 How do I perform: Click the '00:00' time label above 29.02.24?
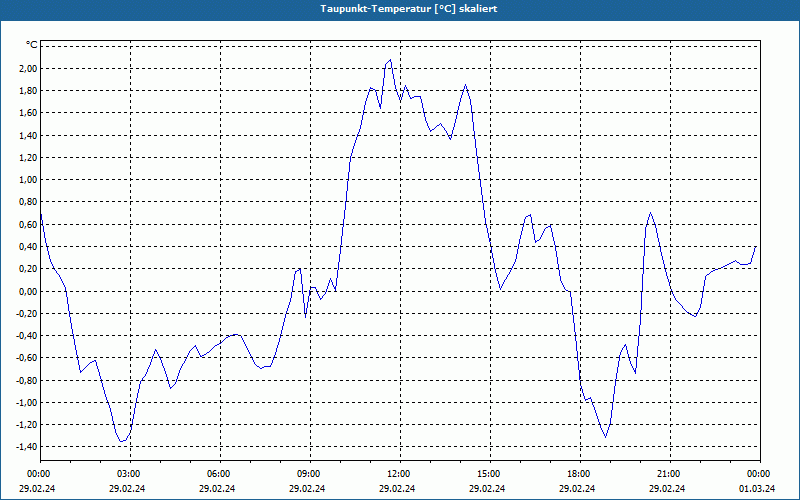tap(38, 474)
